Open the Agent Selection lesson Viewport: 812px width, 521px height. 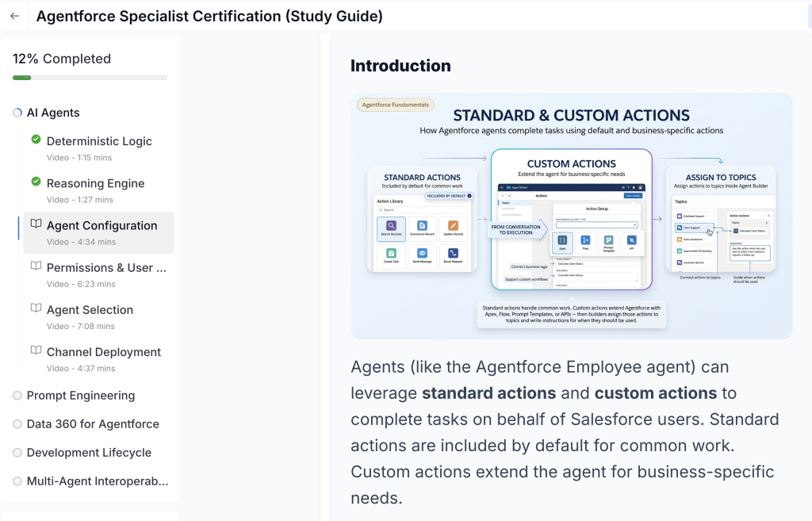[x=98, y=317]
